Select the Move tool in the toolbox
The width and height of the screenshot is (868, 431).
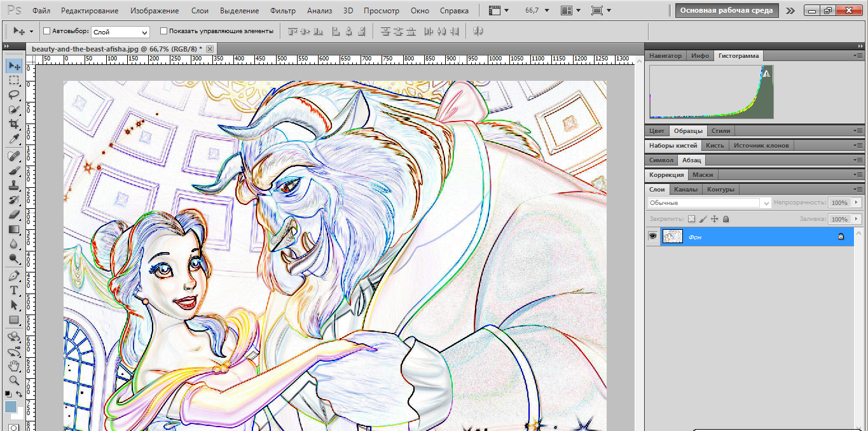[14, 66]
